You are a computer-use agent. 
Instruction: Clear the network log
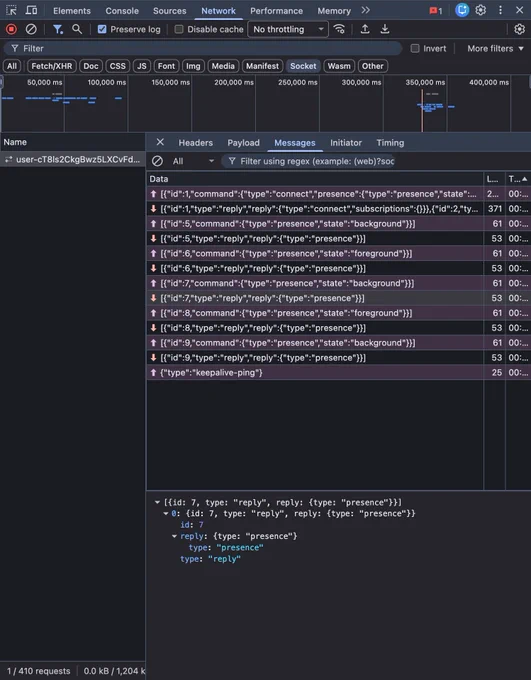point(31,29)
